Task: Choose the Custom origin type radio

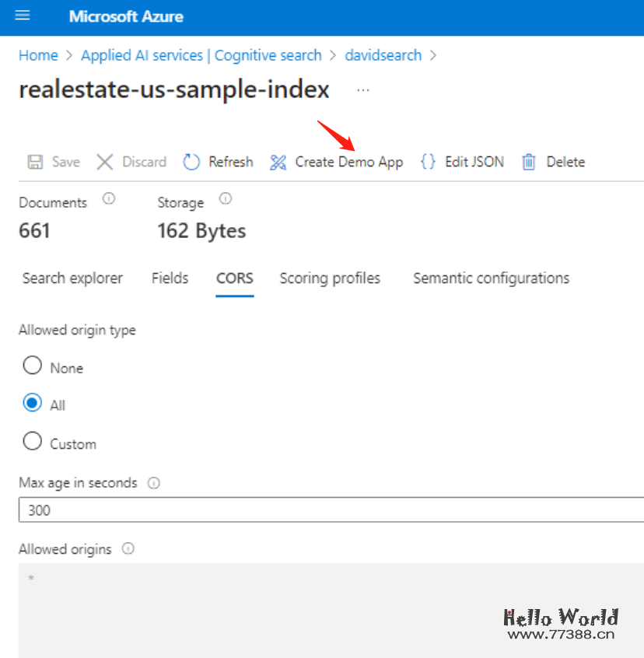Action: click(33, 442)
